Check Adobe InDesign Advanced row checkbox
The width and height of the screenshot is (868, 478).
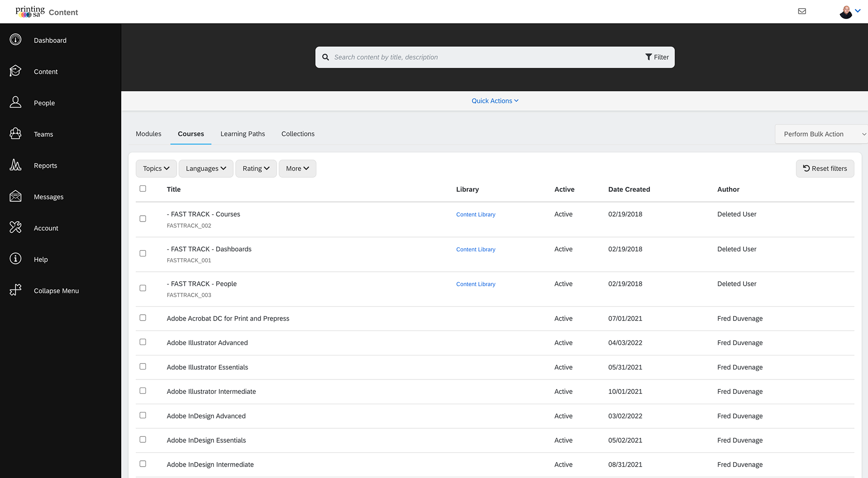coord(143,415)
